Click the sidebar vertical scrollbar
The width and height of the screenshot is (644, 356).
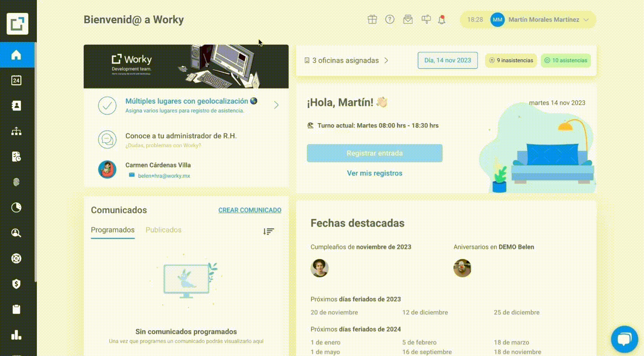click(35, 162)
